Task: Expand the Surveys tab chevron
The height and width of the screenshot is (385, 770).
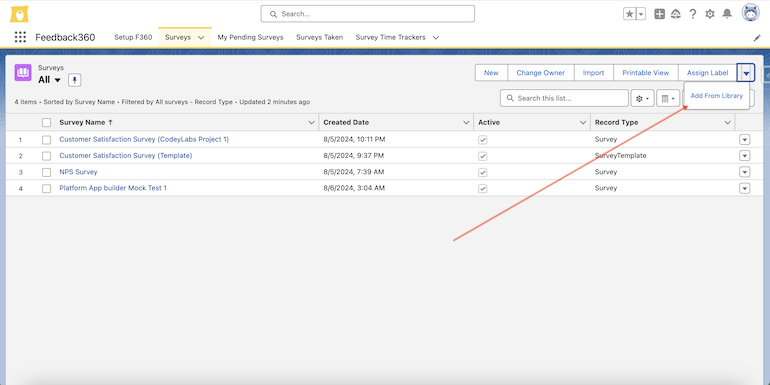Action: [x=201, y=37]
